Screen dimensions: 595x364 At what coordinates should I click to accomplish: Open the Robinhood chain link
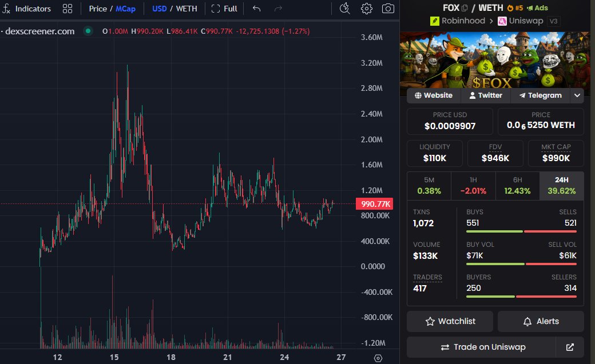pyautogui.click(x=458, y=21)
